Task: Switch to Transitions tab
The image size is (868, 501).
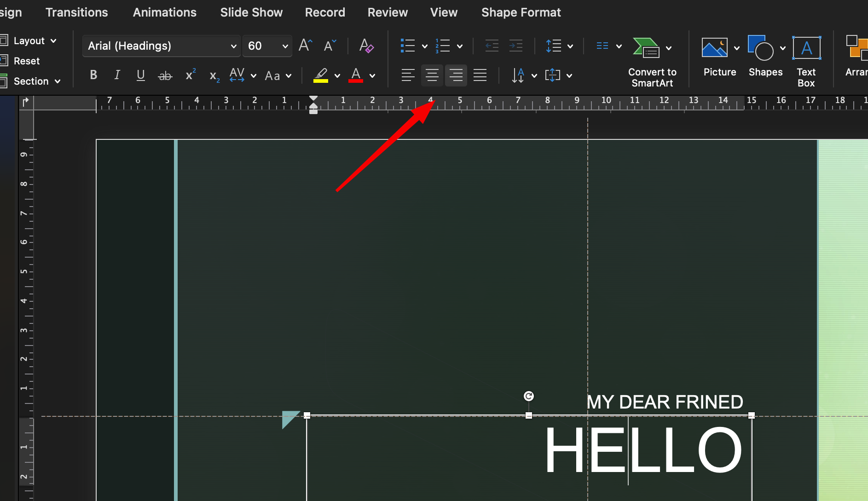Action: pyautogui.click(x=77, y=12)
